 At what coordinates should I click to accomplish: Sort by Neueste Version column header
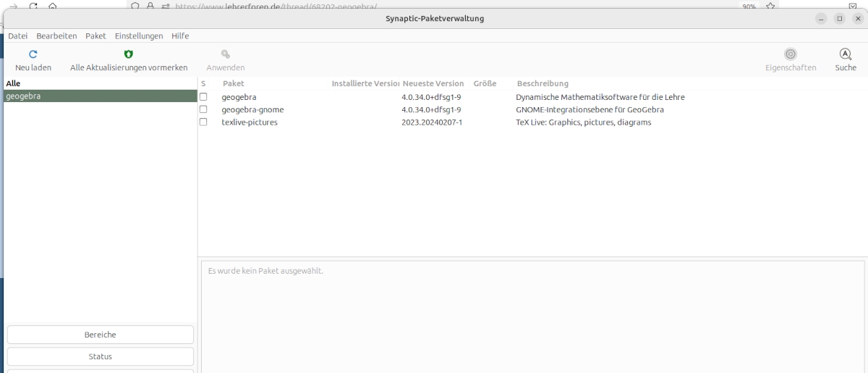433,83
